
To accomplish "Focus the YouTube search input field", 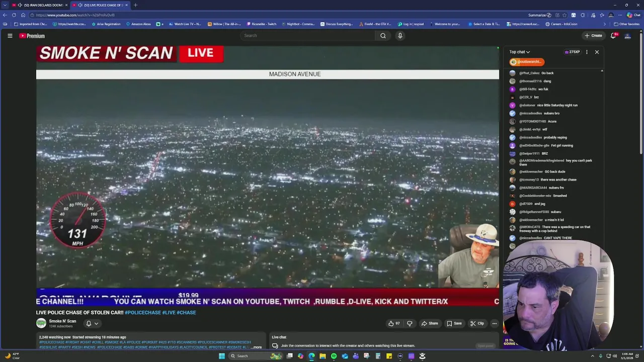I will (307, 36).
